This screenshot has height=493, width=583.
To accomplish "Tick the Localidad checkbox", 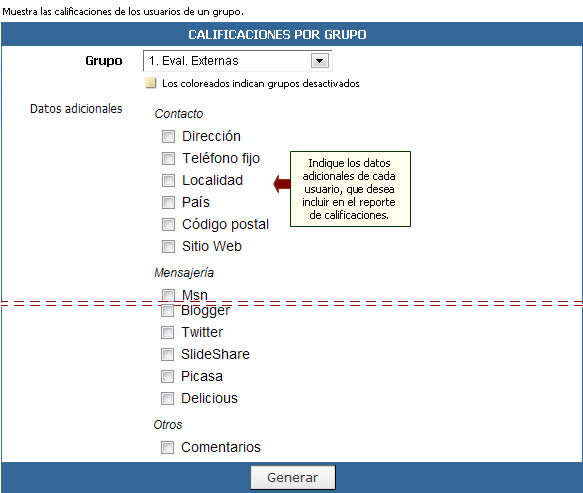I will (168, 180).
